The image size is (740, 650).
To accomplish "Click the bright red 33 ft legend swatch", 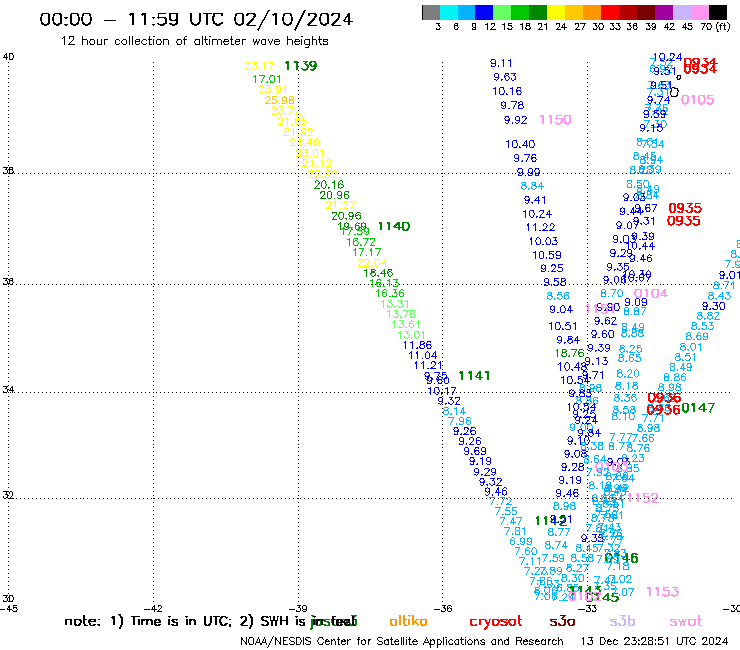I will pyautogui.click(x=610, y=12).
